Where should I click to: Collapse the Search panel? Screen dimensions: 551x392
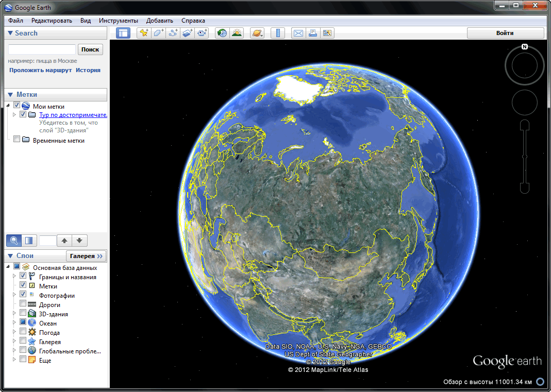tap(10, 33)
